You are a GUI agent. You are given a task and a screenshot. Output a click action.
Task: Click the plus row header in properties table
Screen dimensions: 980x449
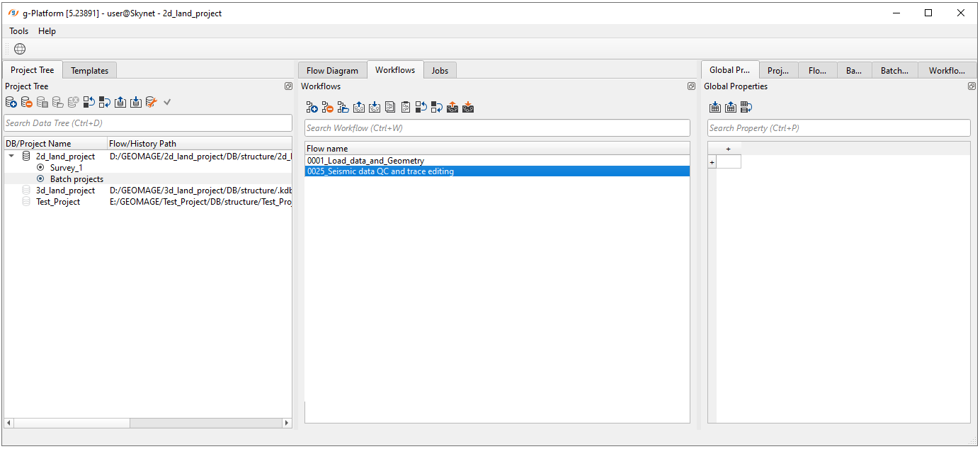(712, 162)
